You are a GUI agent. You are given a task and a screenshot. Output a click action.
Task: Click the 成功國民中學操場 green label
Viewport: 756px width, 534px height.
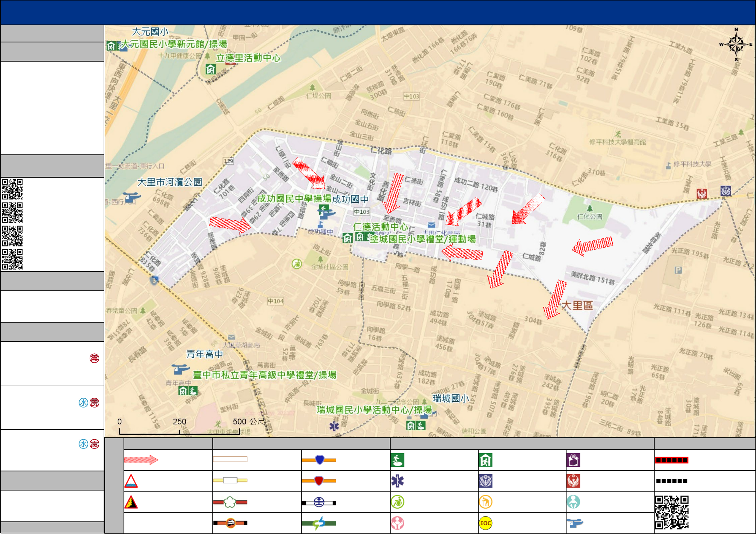pyautogui.click(x=294, y=199)
